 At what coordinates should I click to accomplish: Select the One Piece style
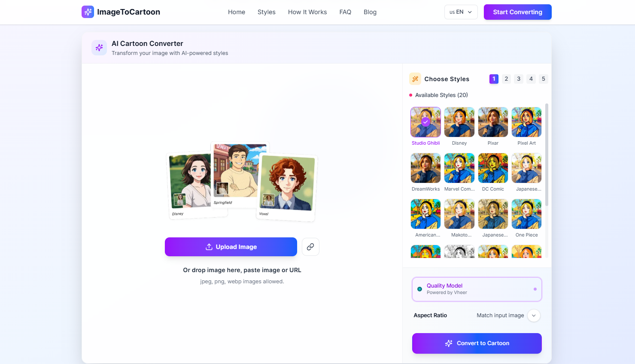click(526, 214)
